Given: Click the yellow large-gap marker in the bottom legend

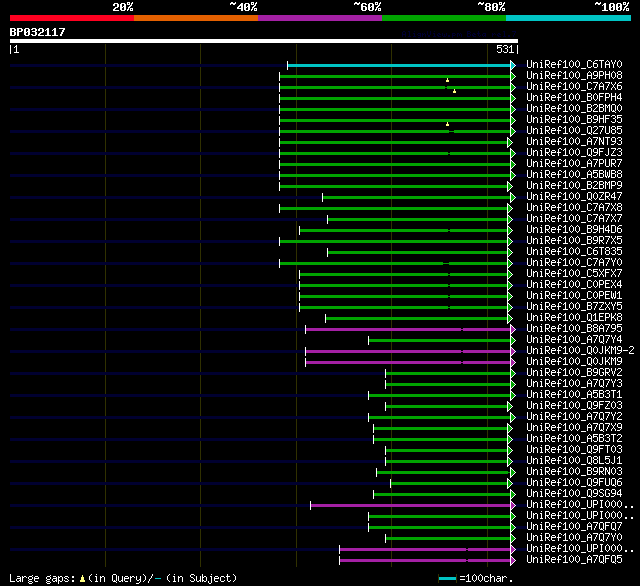Looking at the screenshot, I should 82,578.
